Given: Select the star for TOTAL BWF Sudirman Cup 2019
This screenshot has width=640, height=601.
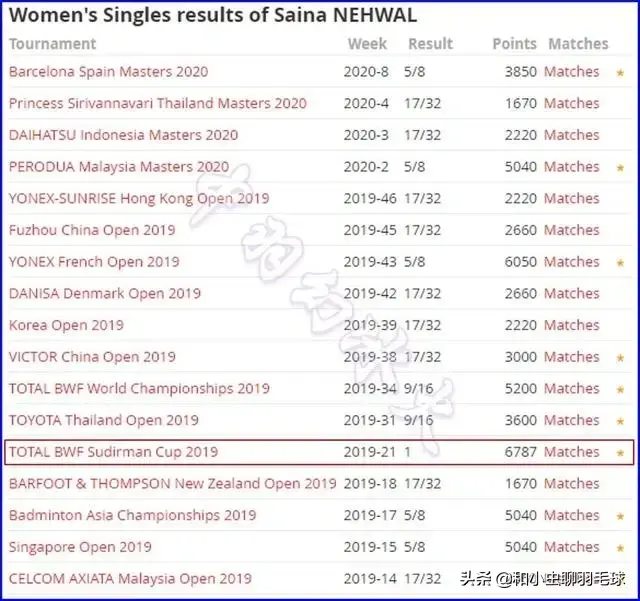Looking at the screenshot, I should [x=620, y=453].
